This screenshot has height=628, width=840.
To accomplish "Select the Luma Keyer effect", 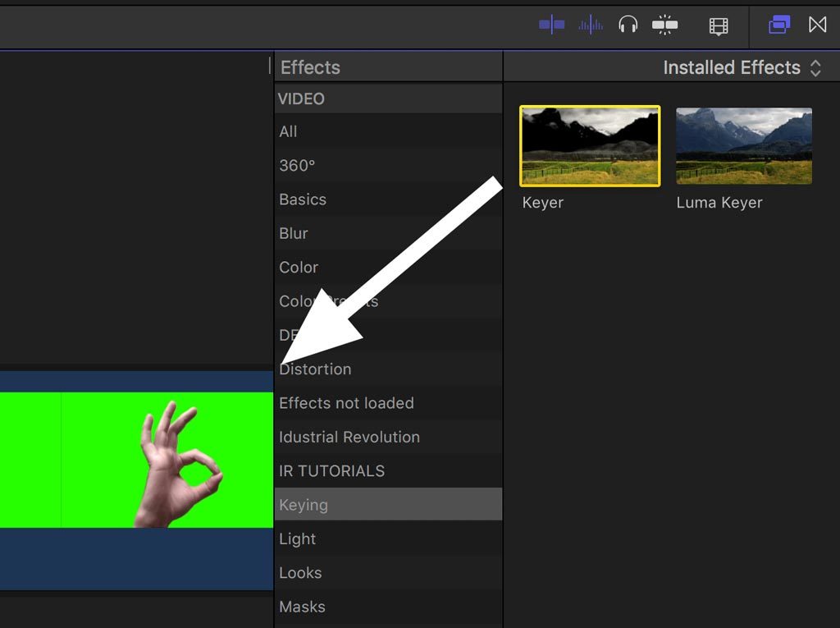I will point(742,144).
